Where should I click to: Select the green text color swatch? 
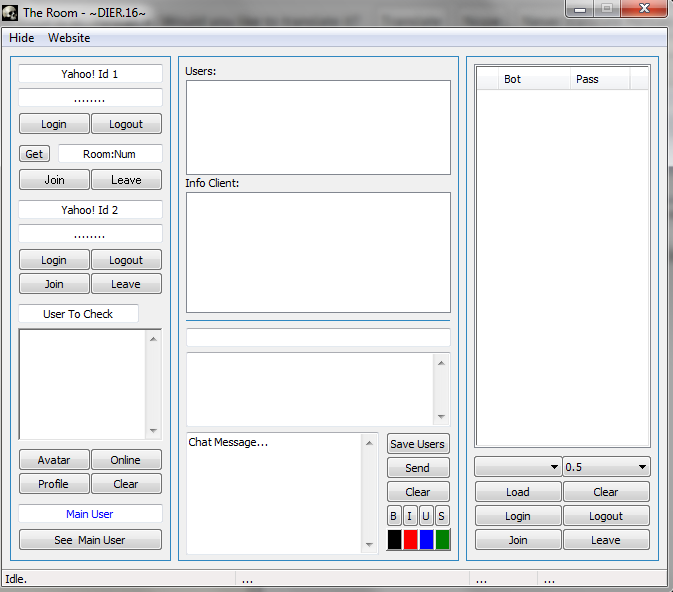click(x=442, y=540)
